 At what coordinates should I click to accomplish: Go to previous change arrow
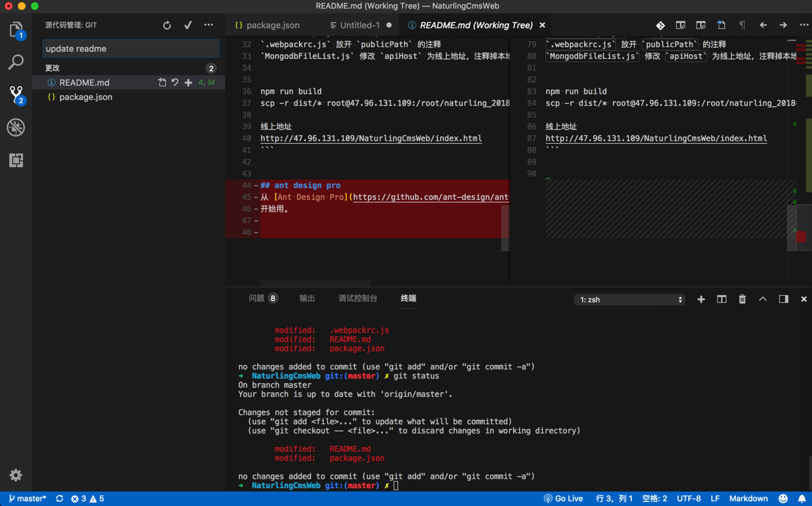coord(763,25)
